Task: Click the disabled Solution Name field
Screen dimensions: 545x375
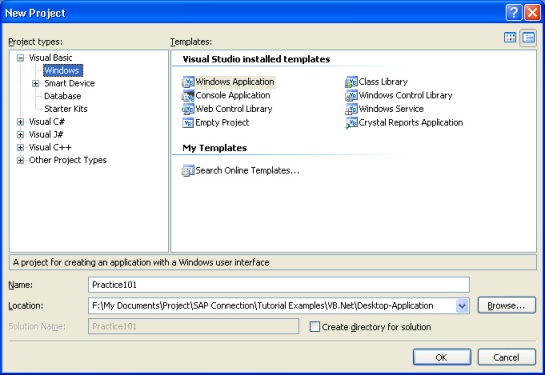Action: coord(194,327)
